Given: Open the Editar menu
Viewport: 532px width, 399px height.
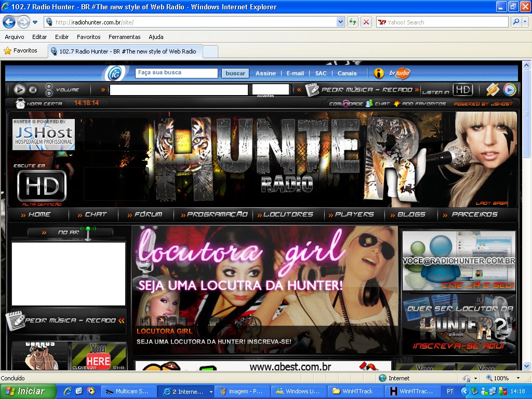Looking at the screenshot, I should (x=39, y=37).
